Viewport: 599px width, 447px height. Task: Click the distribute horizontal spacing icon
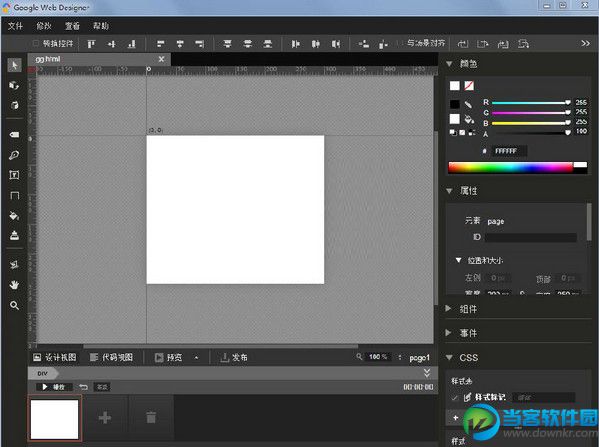(x=364, y=44)
